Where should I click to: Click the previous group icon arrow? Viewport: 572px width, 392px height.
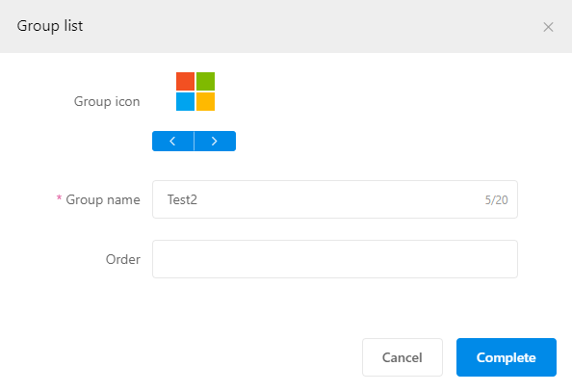[173, 141]
